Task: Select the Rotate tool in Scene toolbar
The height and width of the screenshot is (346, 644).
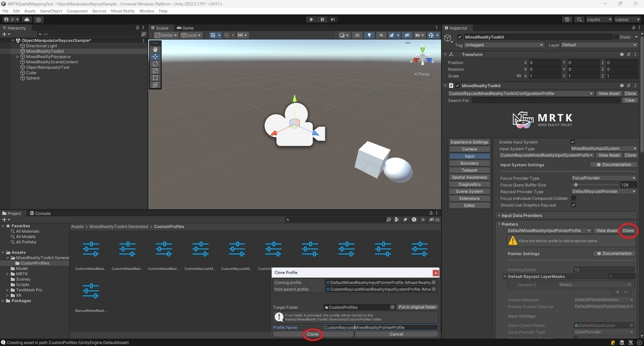Action: coord(155,63)
